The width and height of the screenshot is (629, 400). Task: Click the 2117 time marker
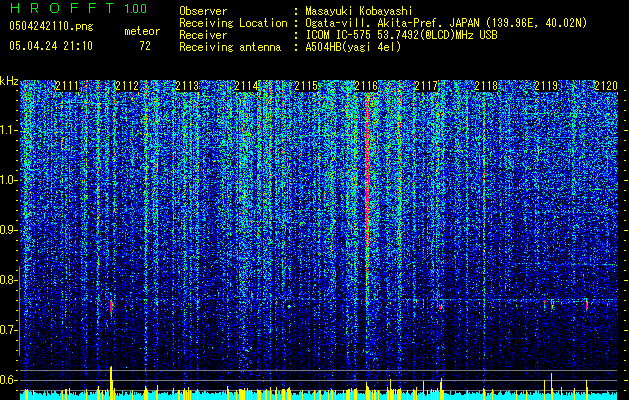point(426,86)
